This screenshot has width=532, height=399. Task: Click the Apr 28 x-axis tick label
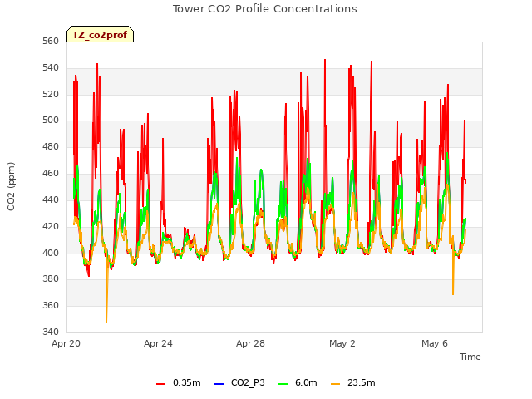[x=250, y=343]
